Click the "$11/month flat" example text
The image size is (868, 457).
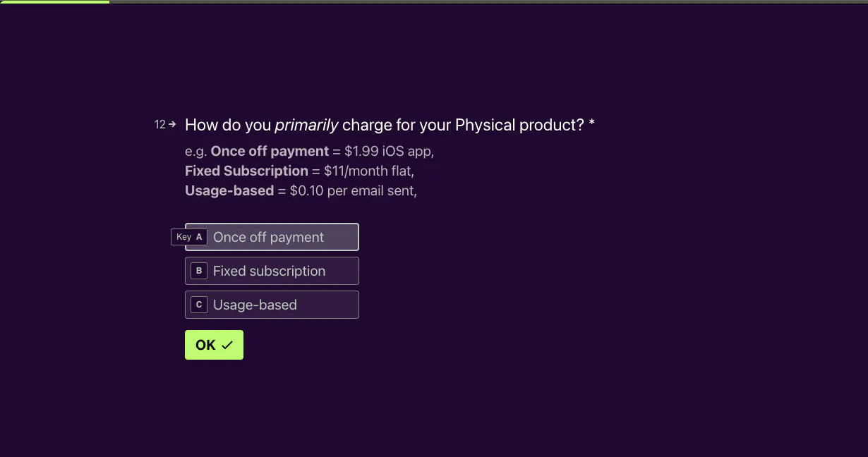(368, 171)
